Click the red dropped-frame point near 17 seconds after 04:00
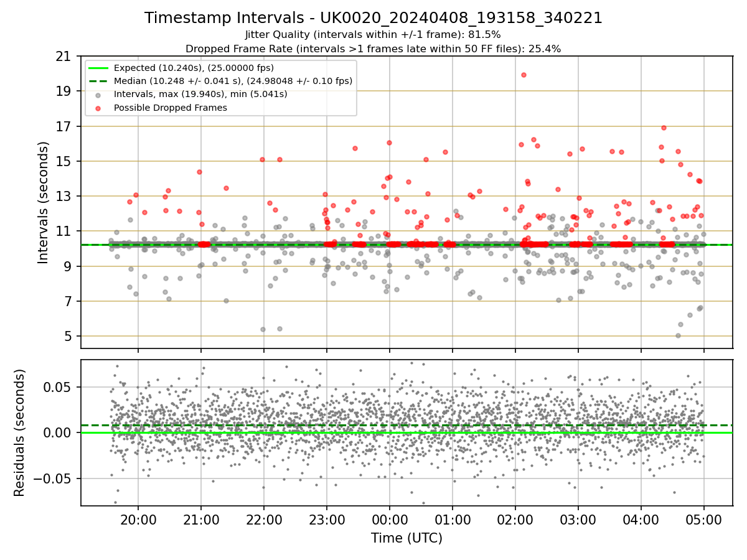 pos(664,128)
